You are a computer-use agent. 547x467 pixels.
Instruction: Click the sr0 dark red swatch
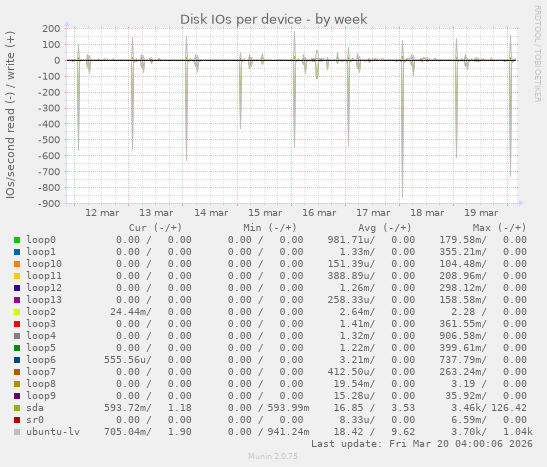coord(17,420)
